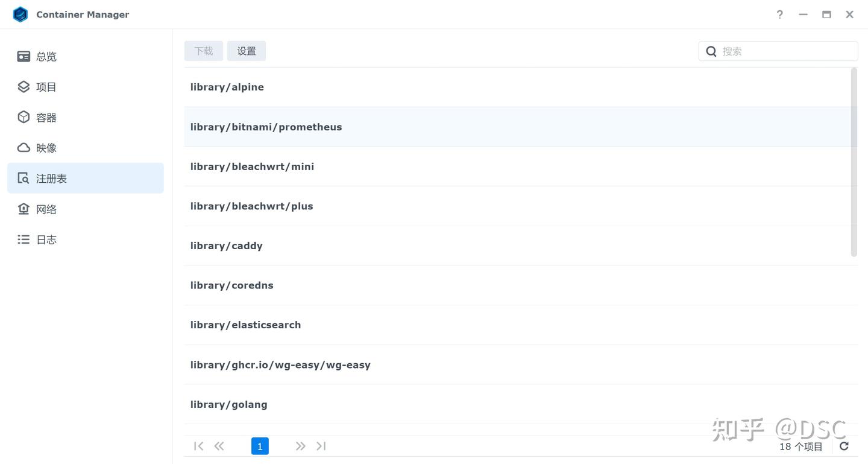Viewport: 868px width, 464px height.
Task: Click the 下载 download button
Action: (204, 51)
